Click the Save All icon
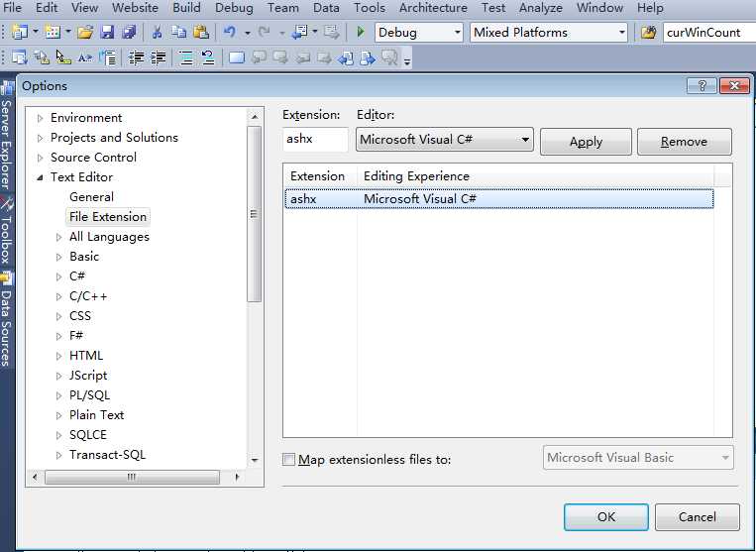The height and width of the screenshot is (552, 756). [x=129, y=33]
